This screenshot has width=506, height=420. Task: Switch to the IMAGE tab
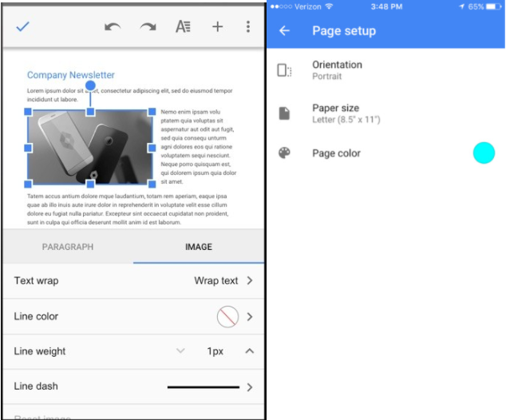[x=199, y=247]
